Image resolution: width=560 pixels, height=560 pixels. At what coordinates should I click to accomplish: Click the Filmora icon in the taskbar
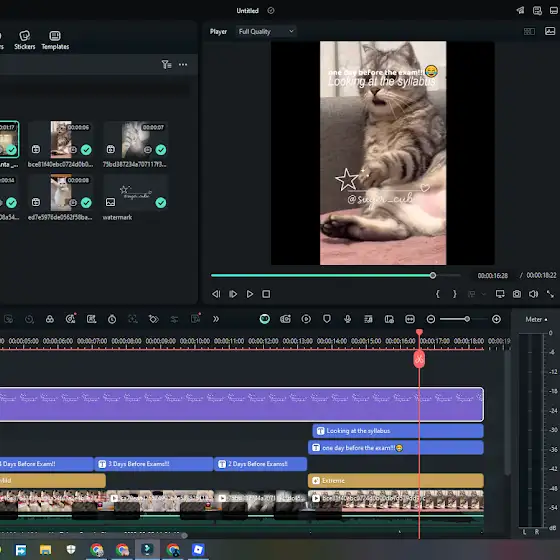point(147,550)
